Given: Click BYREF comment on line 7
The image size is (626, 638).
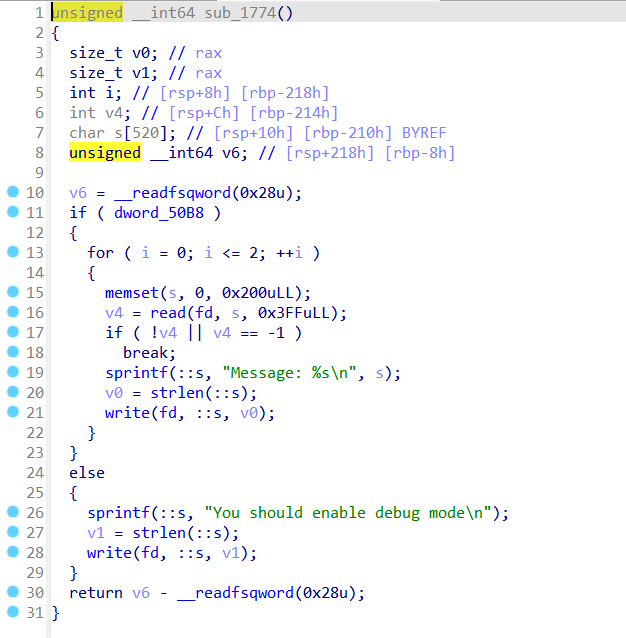Looking at the screenshot, I should (424, 133).
